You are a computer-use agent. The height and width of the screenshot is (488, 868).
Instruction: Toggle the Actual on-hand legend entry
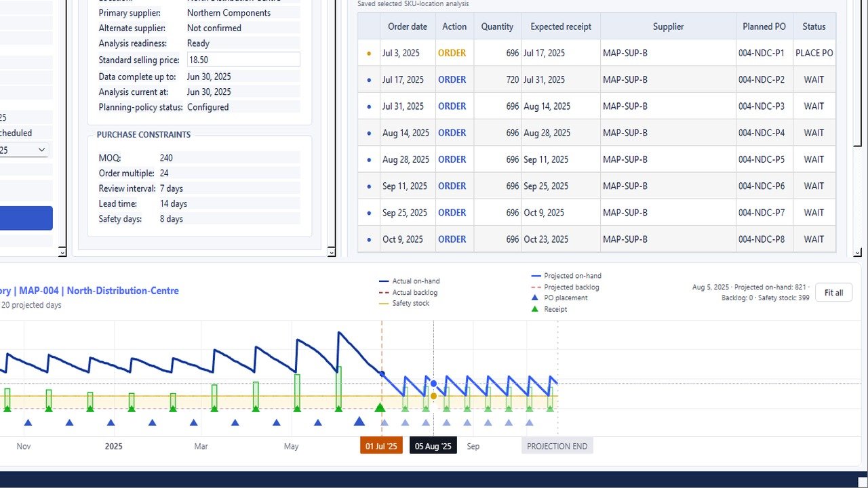pos(410,281)
